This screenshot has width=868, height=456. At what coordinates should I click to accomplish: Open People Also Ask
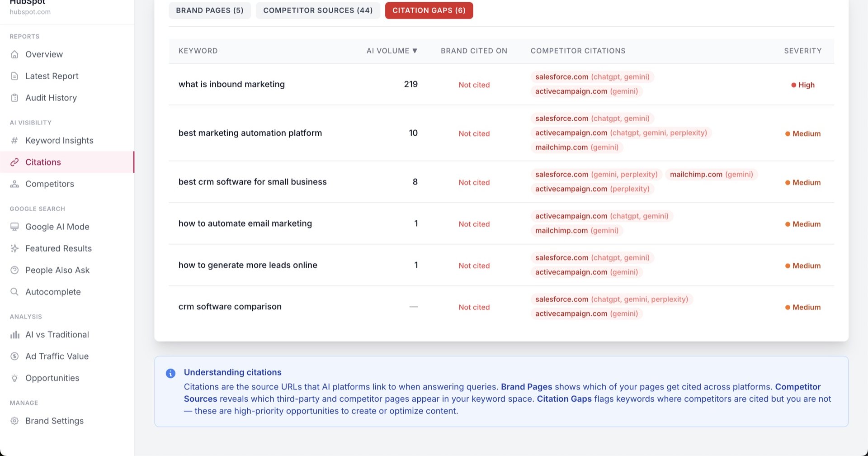click(x=67, y=270)
